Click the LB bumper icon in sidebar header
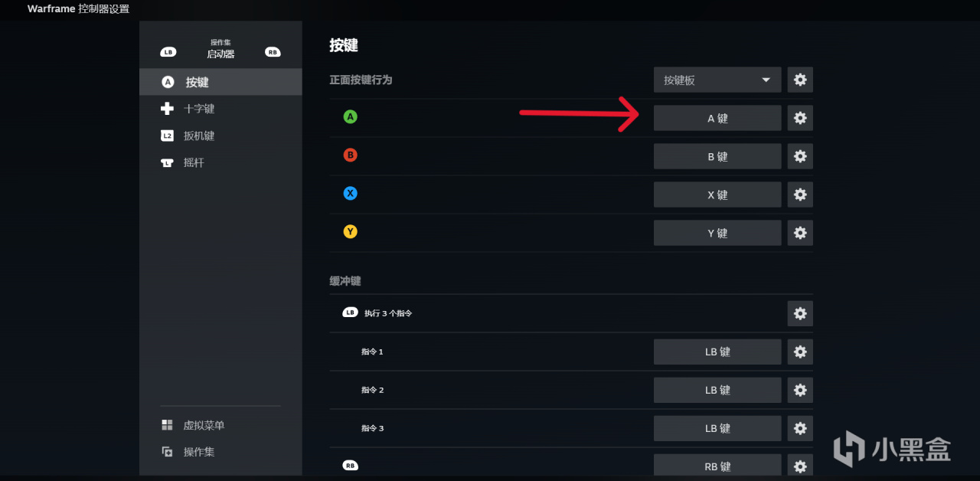This screenshot has height=481, width=980. click(168, 52)
